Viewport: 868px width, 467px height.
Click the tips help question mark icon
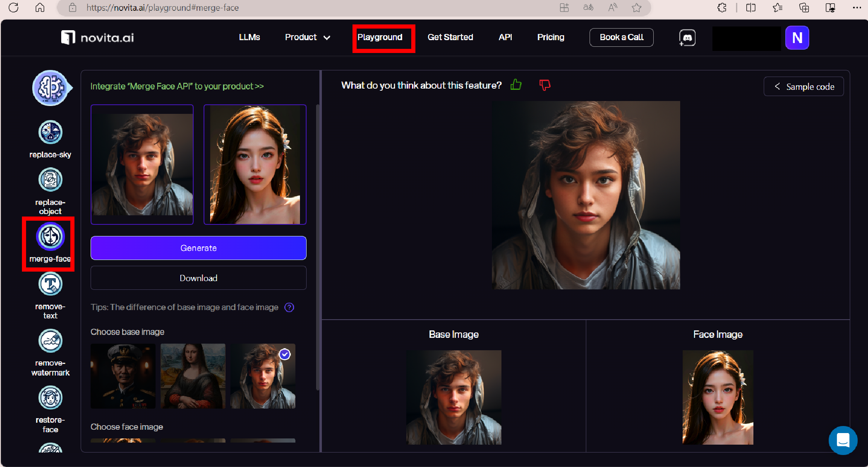point(289,307)
